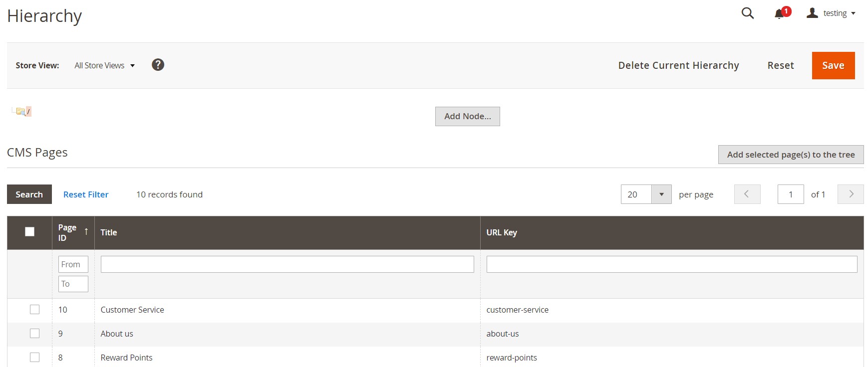The image size is (868, 367).
Task: Click the Title column header
Action: (109, 232)
